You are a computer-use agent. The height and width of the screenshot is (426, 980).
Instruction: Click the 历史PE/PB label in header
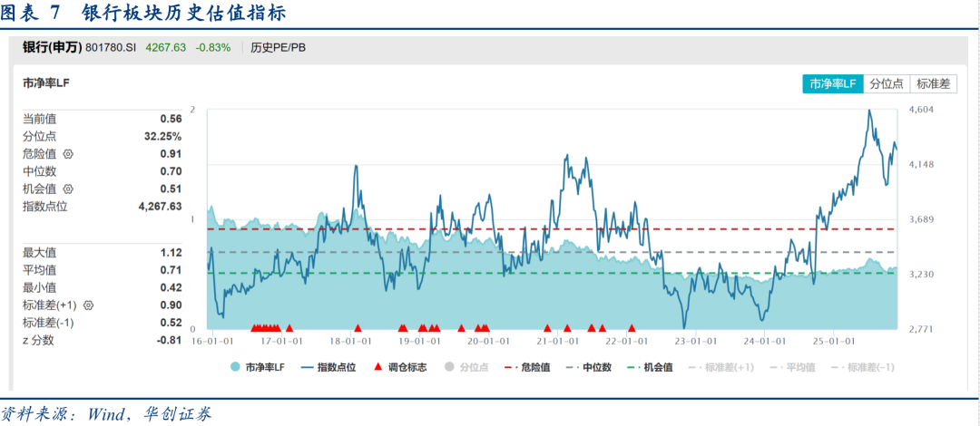coord(278,47)
